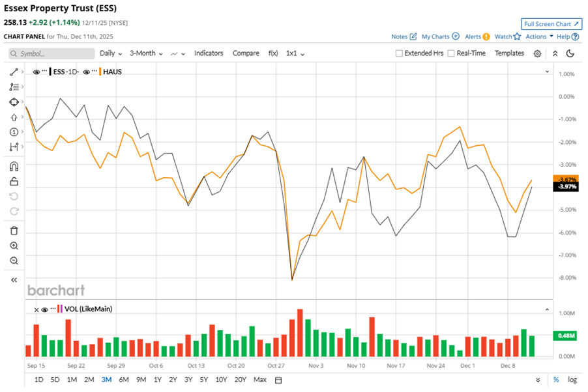Open the Help link

tap(568, 36)
